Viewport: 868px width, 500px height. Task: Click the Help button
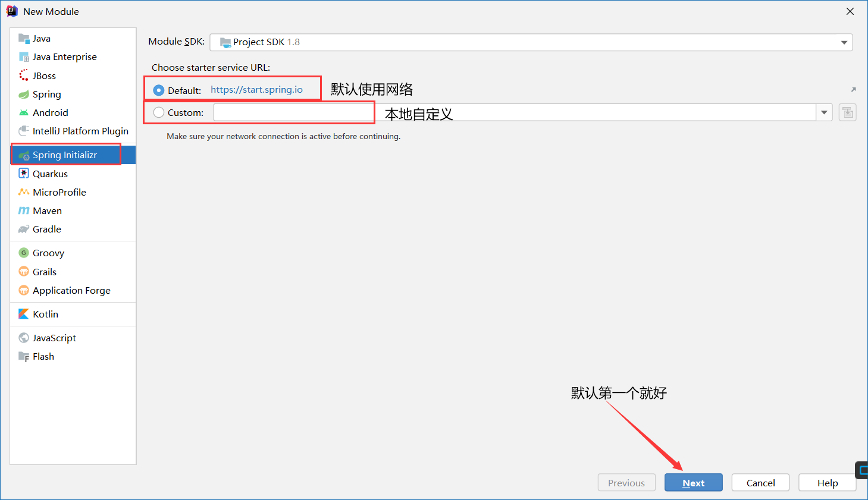coord(827,483)
